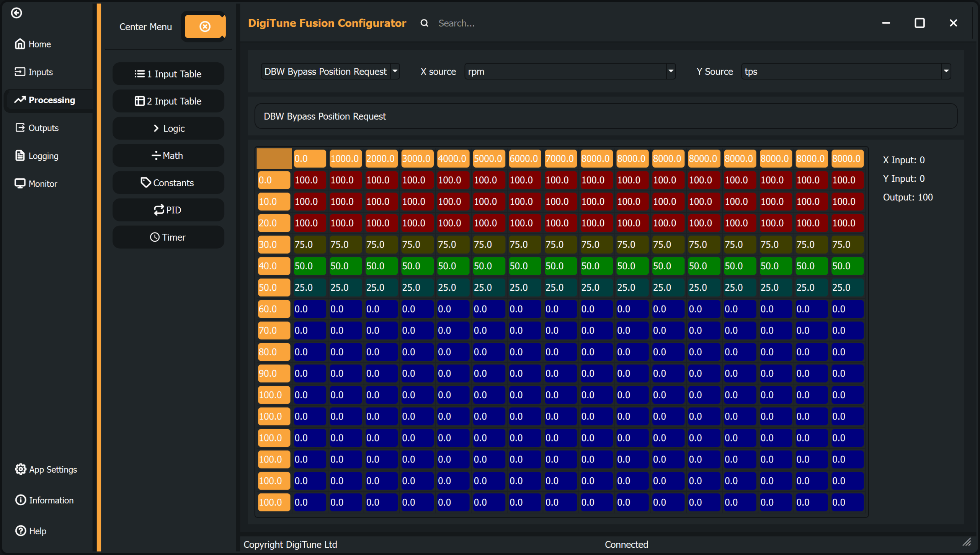
Task: Click the table name text field
Action: click(x=606, y=116)
